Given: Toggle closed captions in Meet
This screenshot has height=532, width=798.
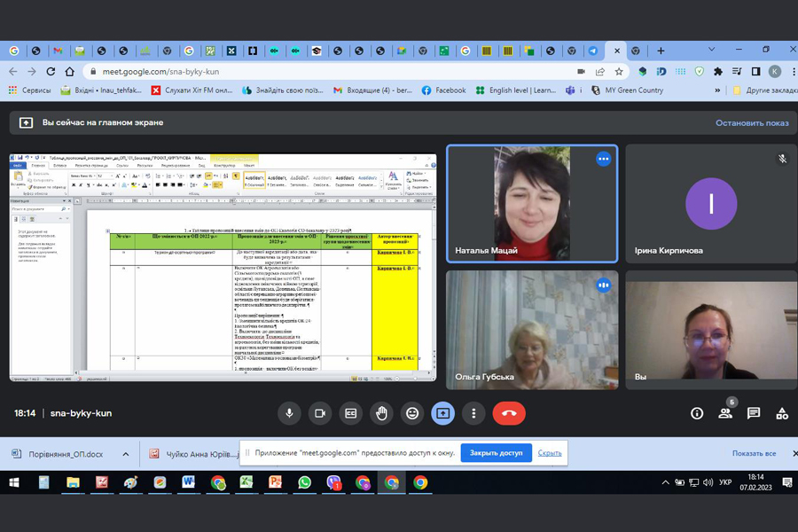Looking at the screenshot, I should 351,413.
